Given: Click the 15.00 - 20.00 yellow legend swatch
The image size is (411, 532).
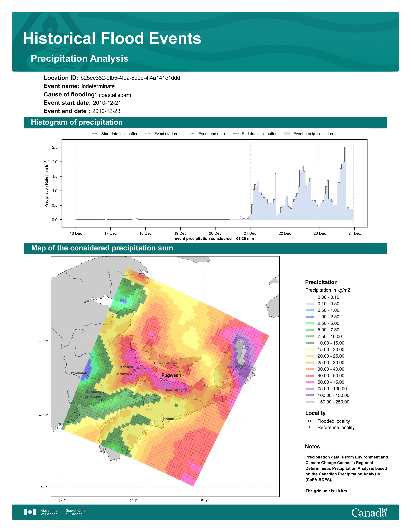Looking at the screenshot, I should [x=309, y=349].
